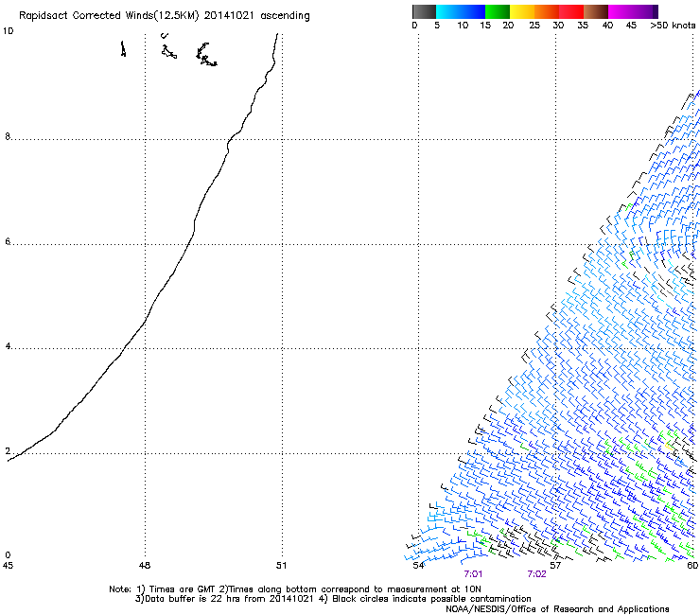Click the latitude label '10'
The height and width of the screenshot is (615, 700).
(8, 31)
